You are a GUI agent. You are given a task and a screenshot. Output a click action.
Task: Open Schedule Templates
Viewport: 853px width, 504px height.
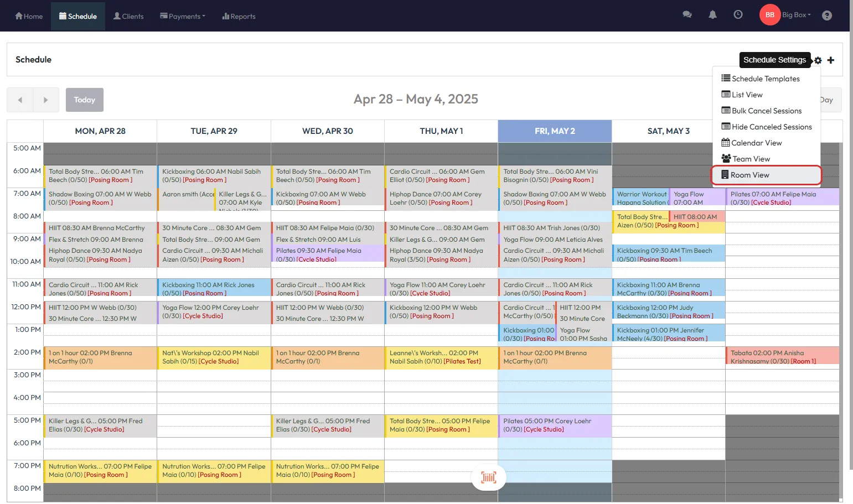pyautogui.click(x=765, y=79)
